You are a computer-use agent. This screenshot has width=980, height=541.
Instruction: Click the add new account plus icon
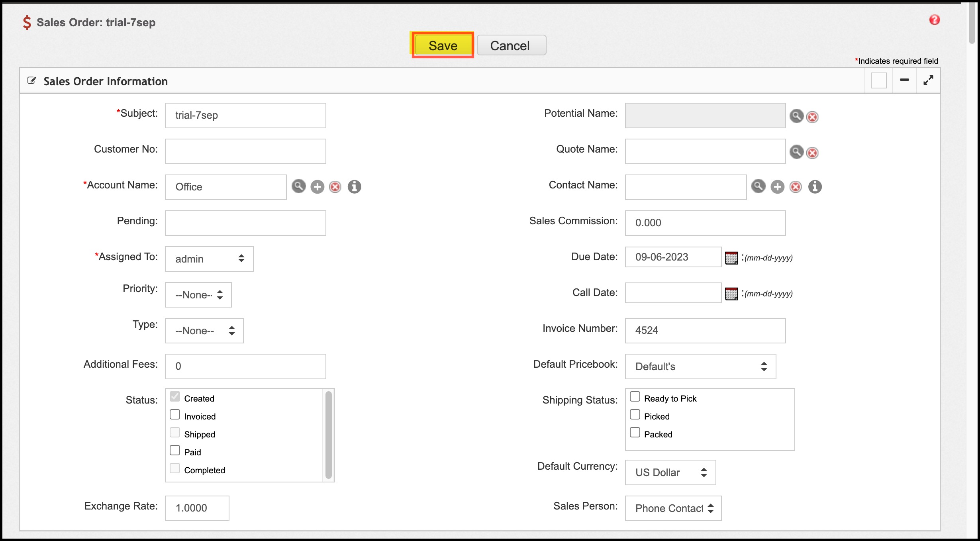click(x=318, y=187)
